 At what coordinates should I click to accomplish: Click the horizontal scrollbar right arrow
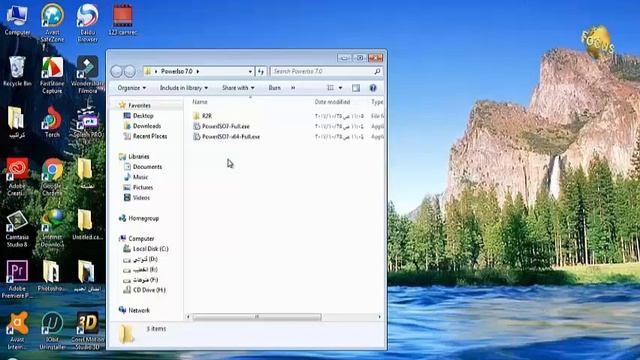[380, 317]
